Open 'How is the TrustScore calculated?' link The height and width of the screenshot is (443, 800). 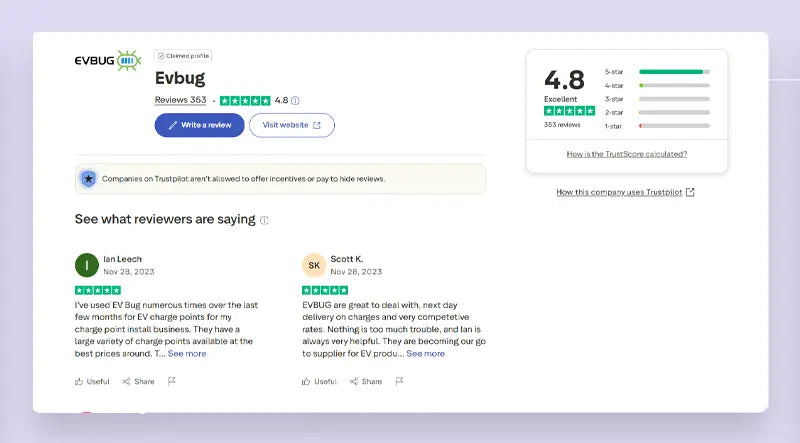click(x=627, y=154)
